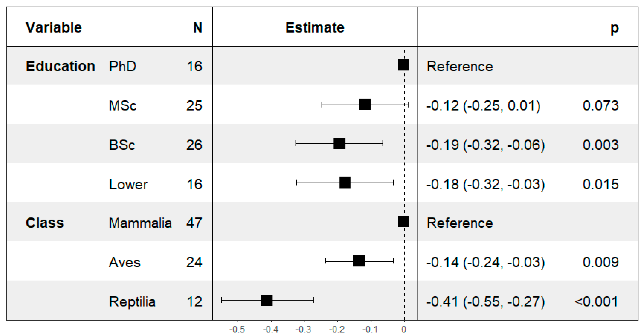Select the N column header
This screenshot has width=644, height=336.
click(197, 28)
